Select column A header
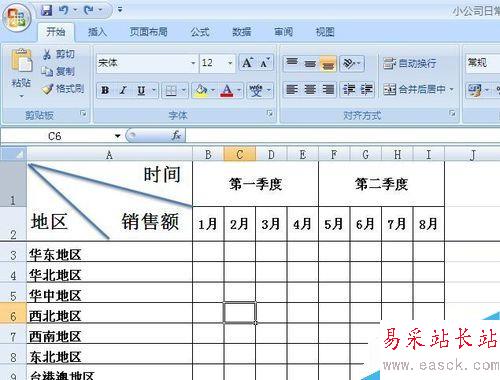500x380 pixels. click(109, 155)
